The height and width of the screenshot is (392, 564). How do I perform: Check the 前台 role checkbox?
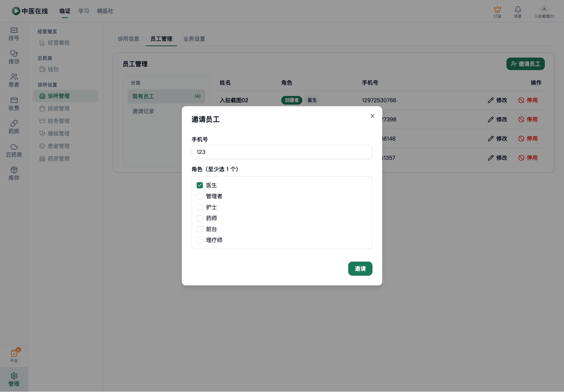[x=200, y=229]
